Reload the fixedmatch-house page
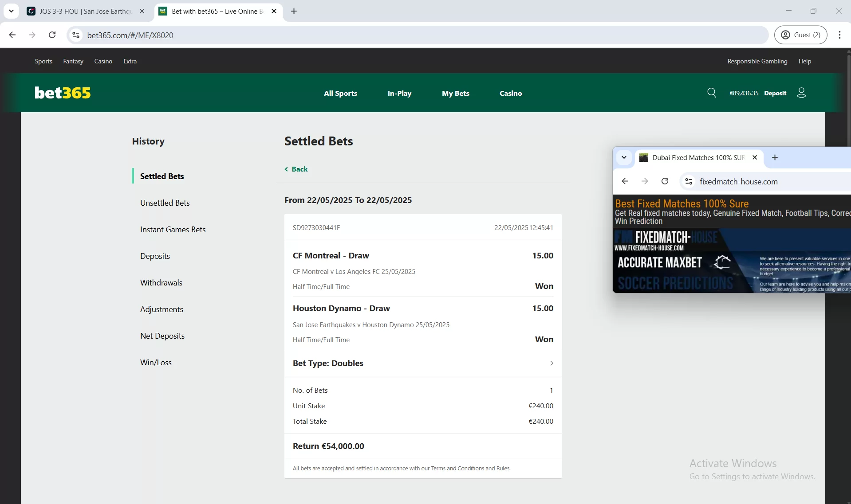 point(665,181)
